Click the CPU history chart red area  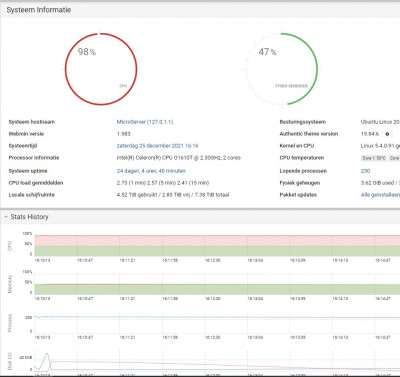217,241
